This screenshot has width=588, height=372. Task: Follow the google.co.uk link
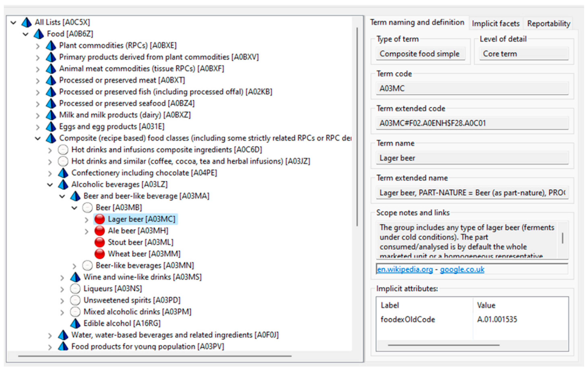point(462,269)
